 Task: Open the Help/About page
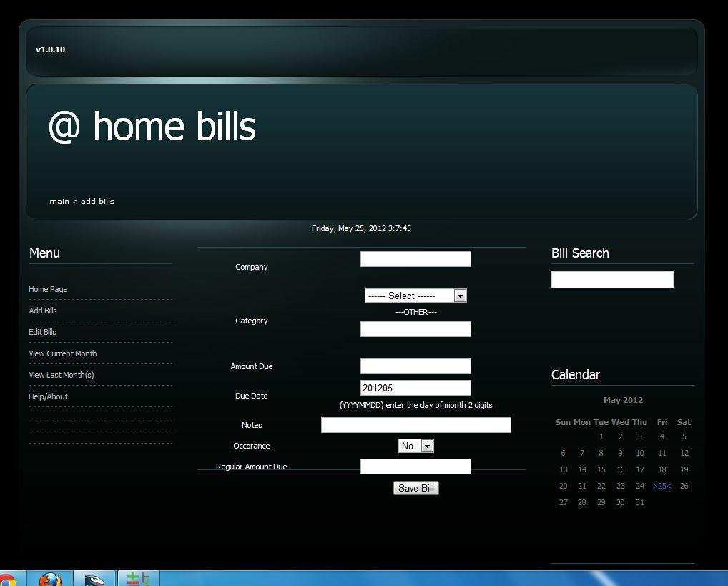click(x=48, y=396)
